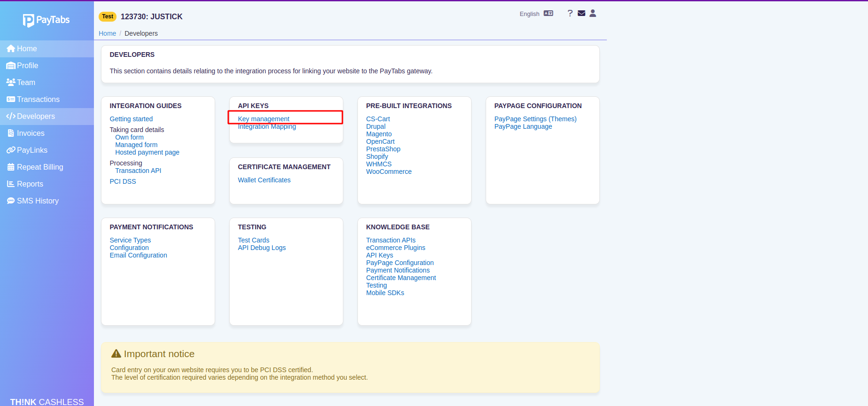Open Key management under API Keys

coord(263,119)
